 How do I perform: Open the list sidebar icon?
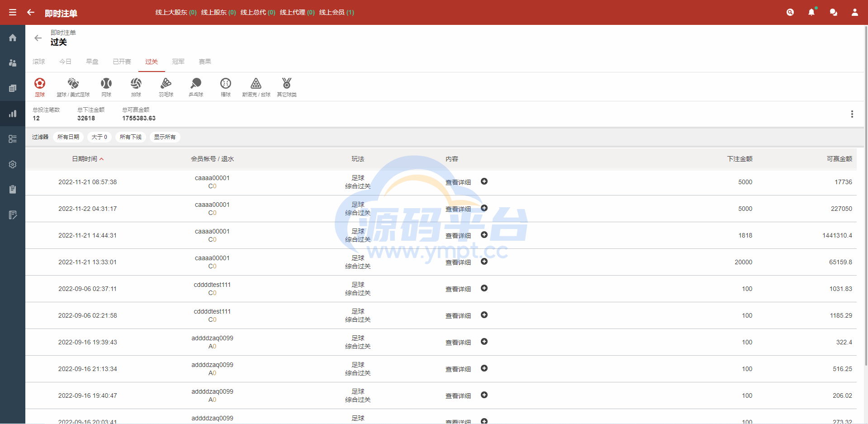pos(13,139)
